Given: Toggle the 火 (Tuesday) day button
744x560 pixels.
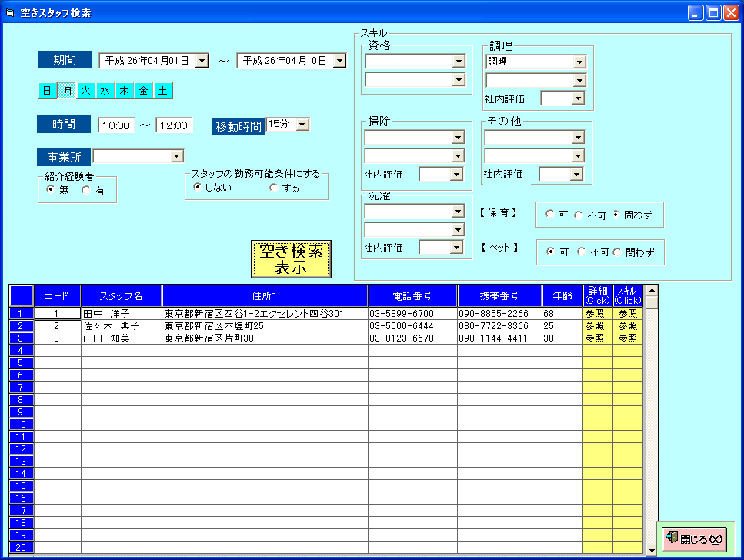Looking at the screenshot, I should coord(86,91).
